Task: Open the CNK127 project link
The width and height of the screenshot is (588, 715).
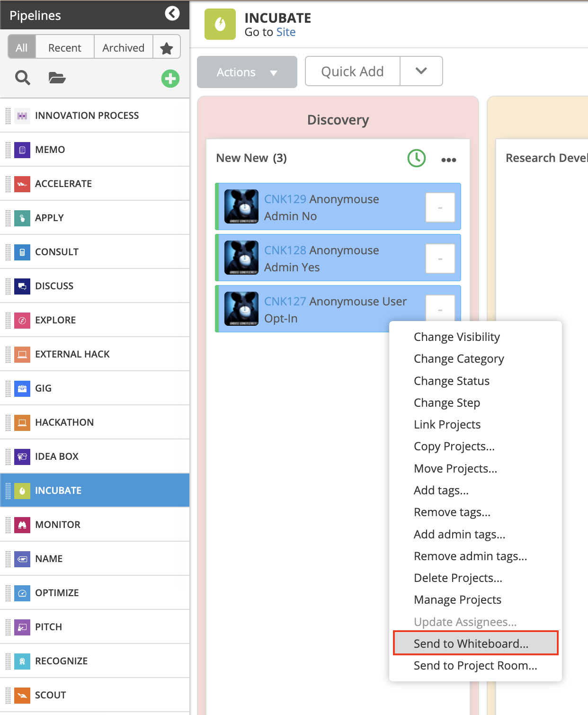Action: pos(285,302)
